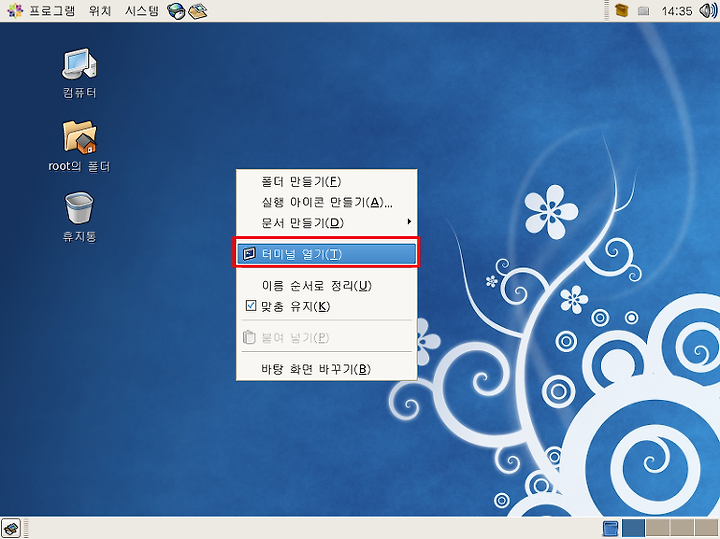
Task: Switch to the third workspace
Action: (x=682, y=528)
